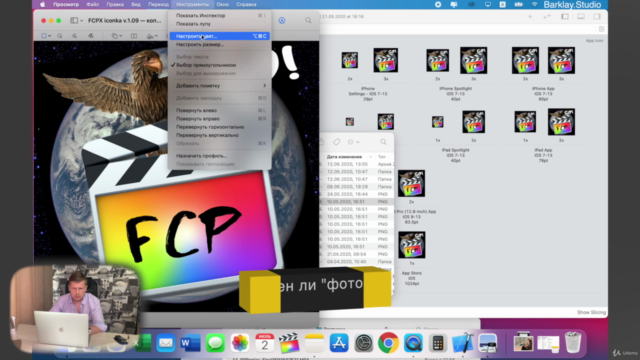Click the plus button in Xcode toolbar
The height and width of the screenshot is (360, 640).
click(530, 17)
